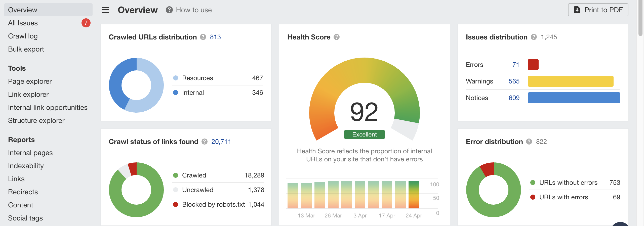The image size is (644, 226).
Task: Click the How to use help icon
Action: [x=169, y=10]
